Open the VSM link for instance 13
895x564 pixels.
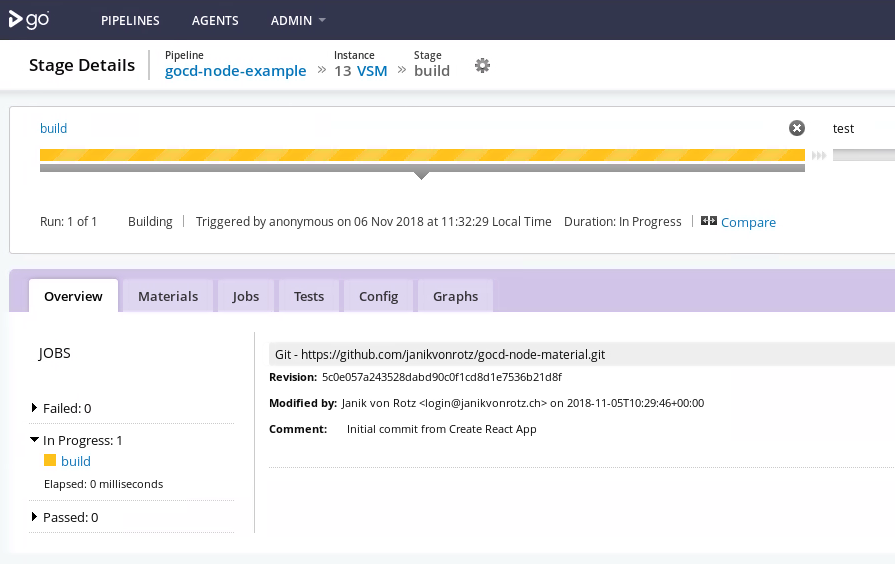tap(372, 71)
